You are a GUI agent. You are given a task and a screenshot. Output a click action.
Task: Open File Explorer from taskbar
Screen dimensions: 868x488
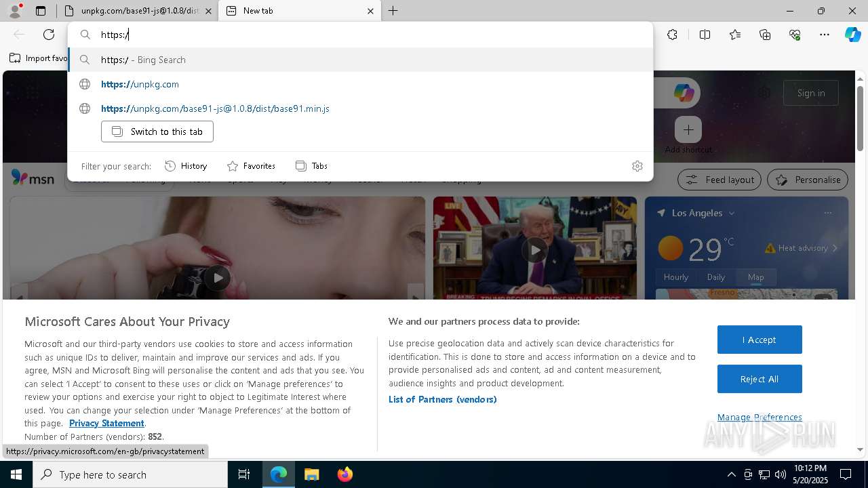click(x=311, y=474)
